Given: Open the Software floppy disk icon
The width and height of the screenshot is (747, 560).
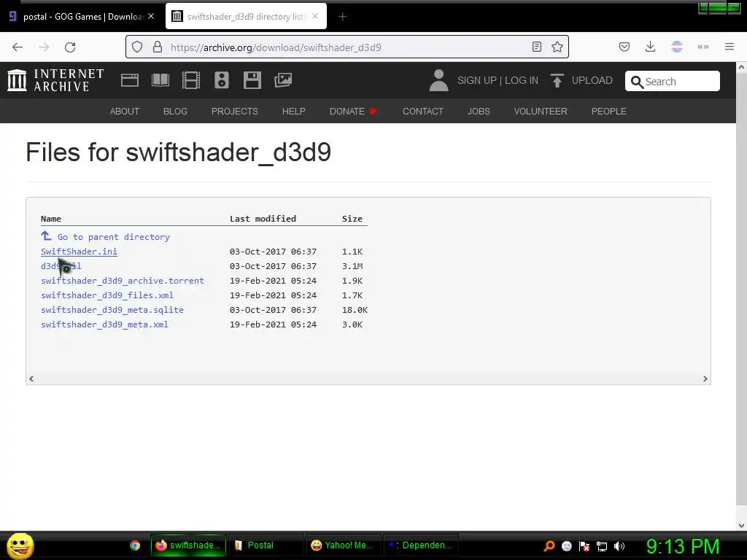Looking at the screenshot, I should coord(252,80).
